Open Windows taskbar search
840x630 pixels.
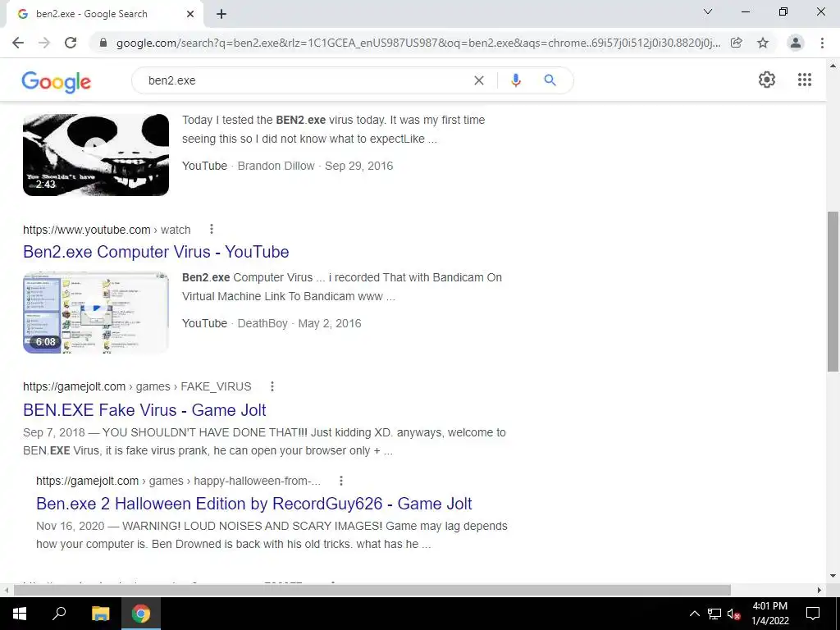pyautogui.click(x=59, y=614)
